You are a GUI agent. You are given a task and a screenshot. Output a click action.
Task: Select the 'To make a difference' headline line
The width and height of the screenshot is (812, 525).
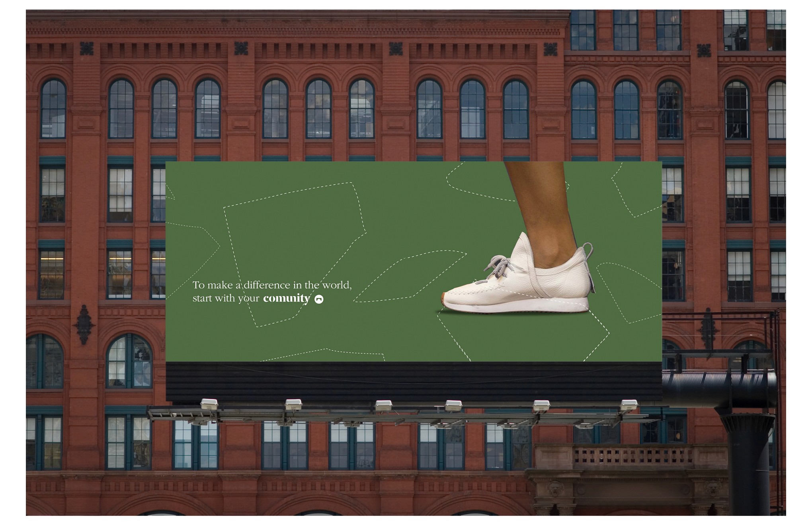[x=272, y=285]
